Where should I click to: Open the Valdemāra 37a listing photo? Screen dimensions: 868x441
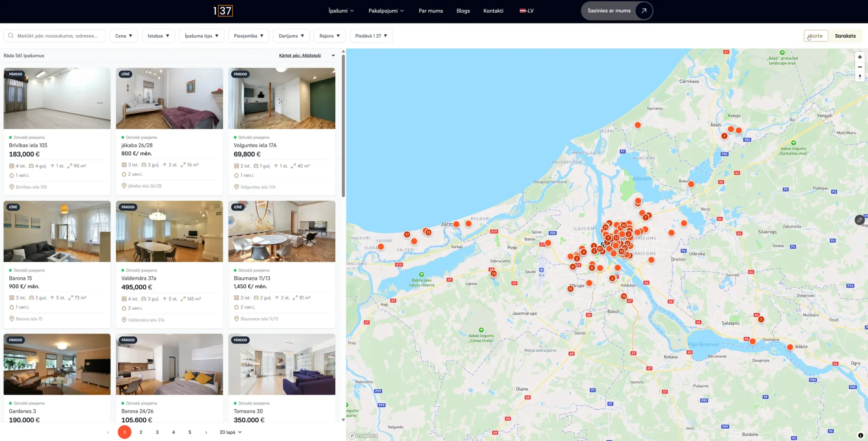coord(170,231)
